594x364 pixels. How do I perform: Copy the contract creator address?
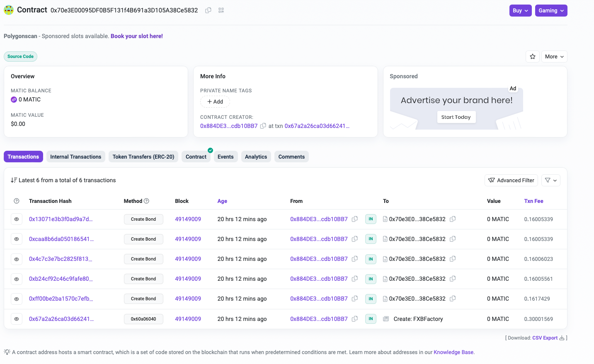[263, 126]
